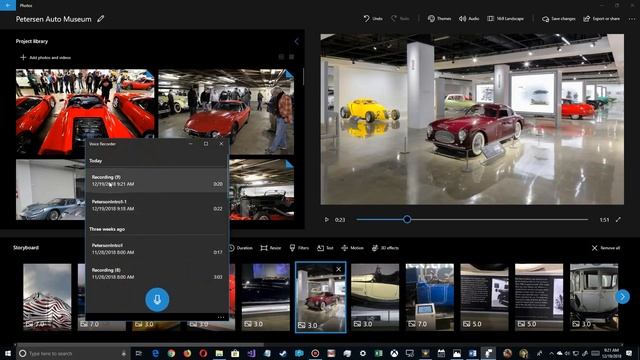Click the Duration tool in storyboard
Viewport: 640px width, 360px height.
tap(240, 248)
